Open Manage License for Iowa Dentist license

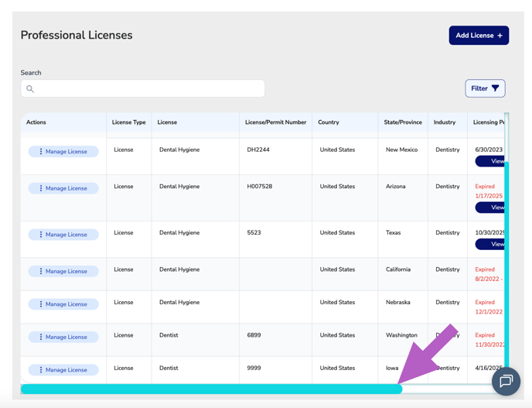[x=63, y=370]
